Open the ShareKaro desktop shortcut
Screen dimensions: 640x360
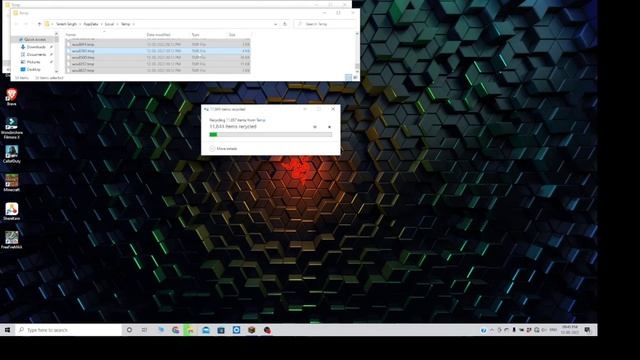11,211
